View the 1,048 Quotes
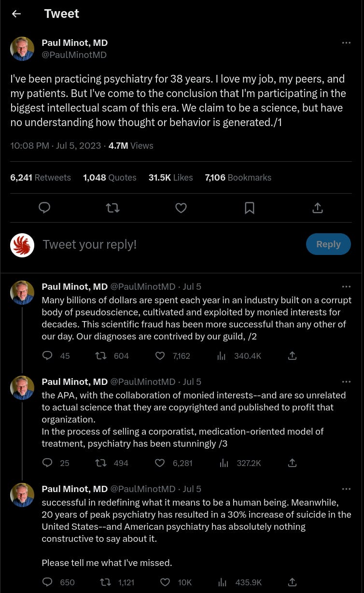364x593 pixels. coord(110,178)
